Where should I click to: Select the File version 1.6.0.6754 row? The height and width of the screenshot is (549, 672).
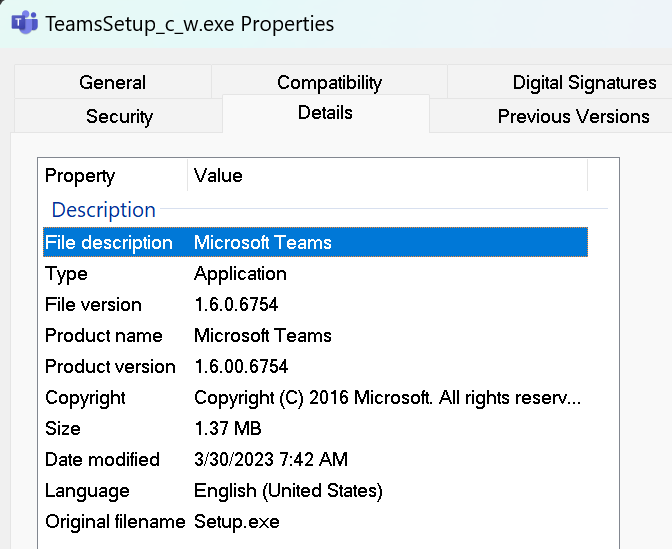pyautogui.click(x=315, y=304)
